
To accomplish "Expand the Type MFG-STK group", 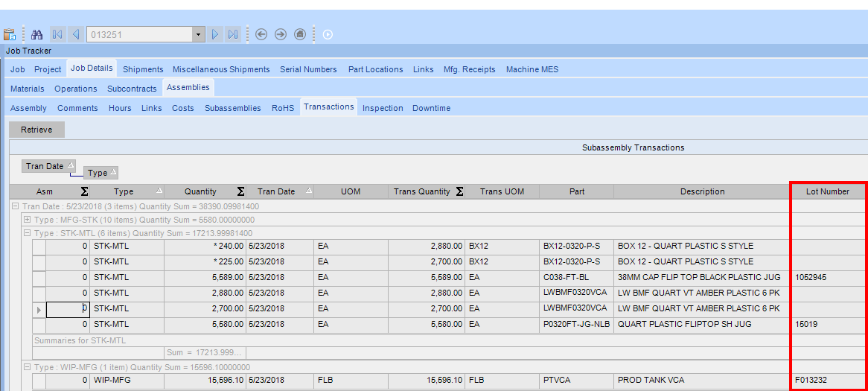I will point(28,220).
